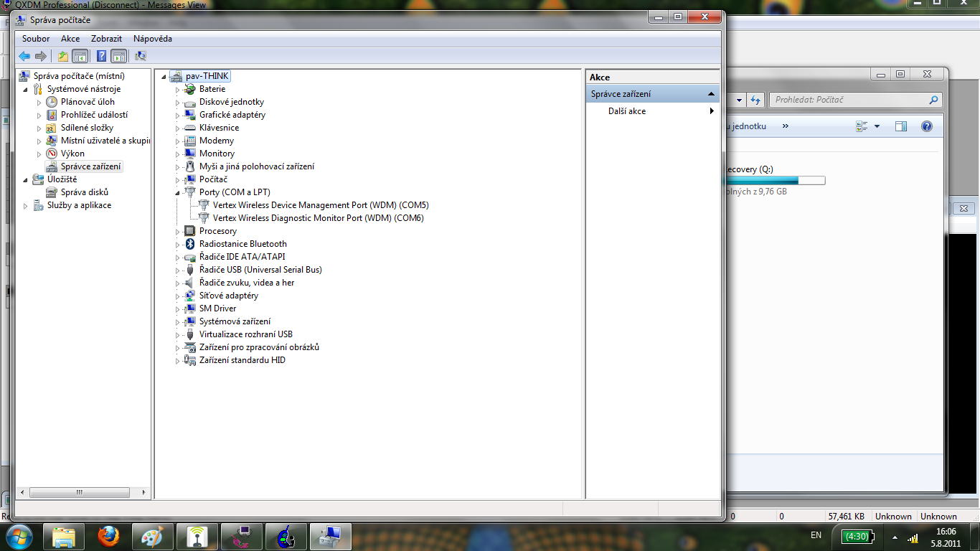Viewport: 980px width, 551px height.
Task: Click the Prohledat: Počítač search field
Action: [x=855, y=100]
